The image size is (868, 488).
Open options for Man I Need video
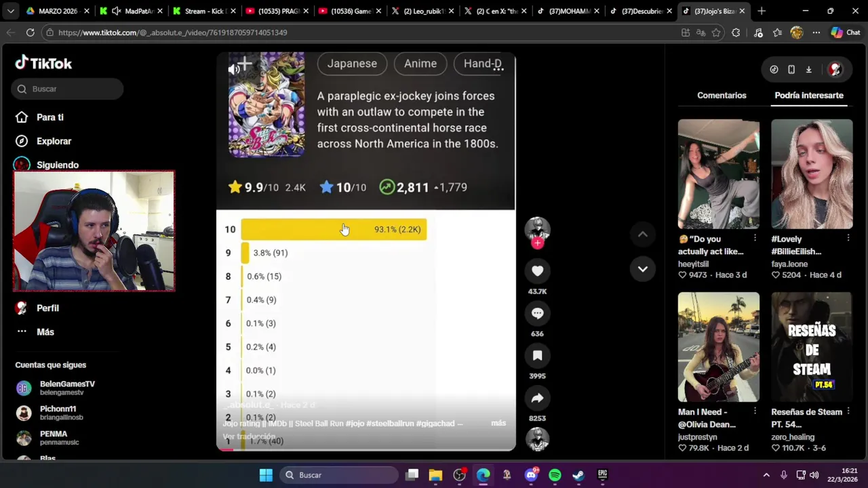tap(755, 411)
